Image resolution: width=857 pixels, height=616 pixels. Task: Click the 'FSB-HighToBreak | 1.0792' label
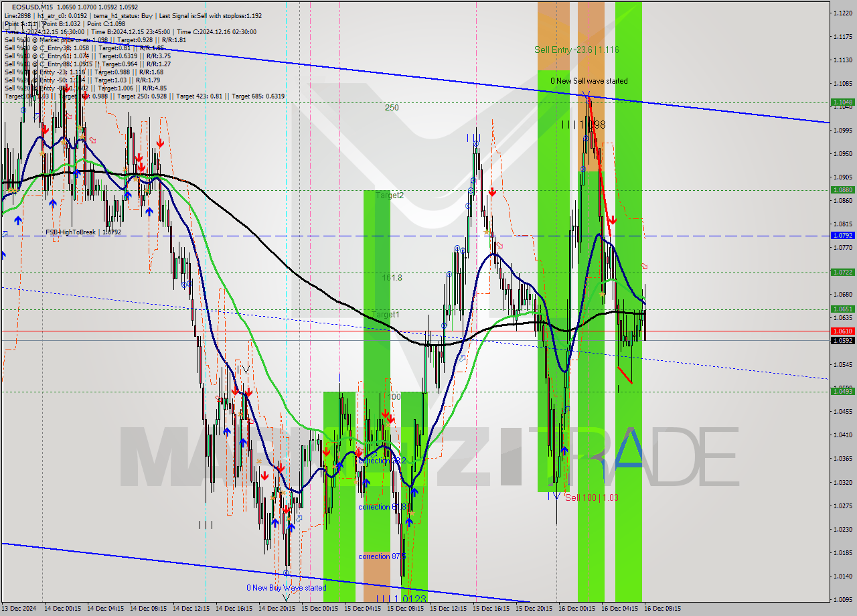point(84,232)
